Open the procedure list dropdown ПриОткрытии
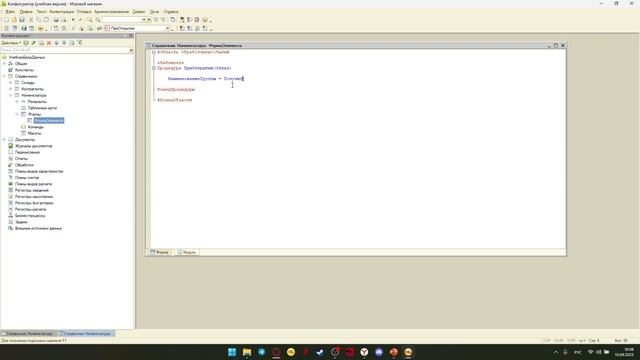 pyautogui.click(x=167, y=29)
